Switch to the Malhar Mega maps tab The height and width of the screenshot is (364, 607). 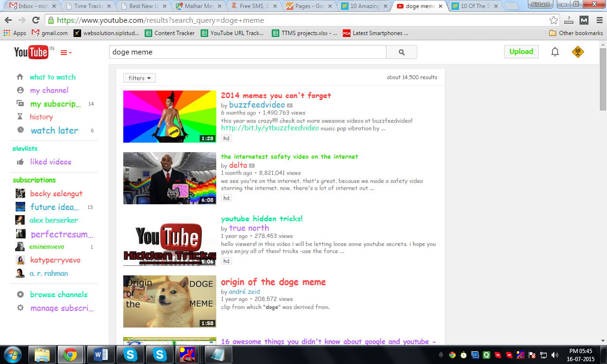coord(199,6)
